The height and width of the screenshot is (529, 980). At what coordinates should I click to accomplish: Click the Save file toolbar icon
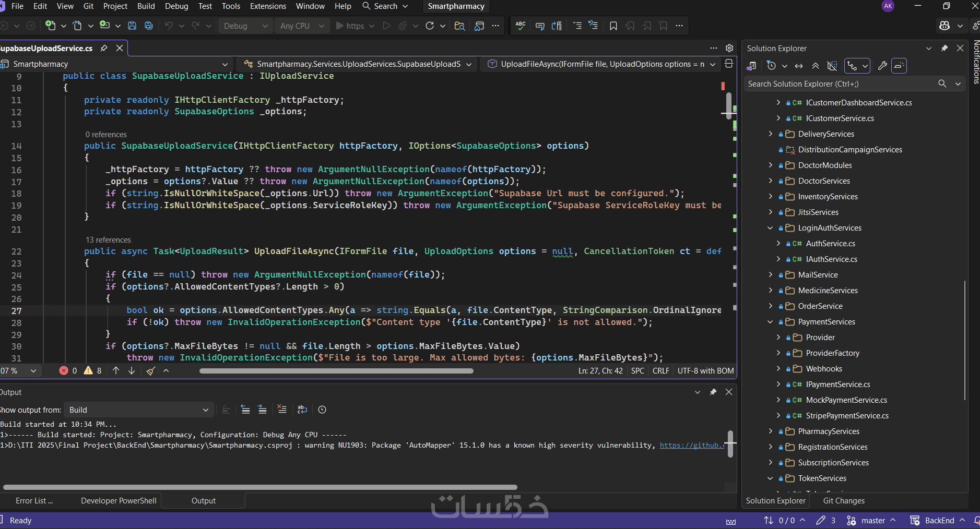click(132, 26)
